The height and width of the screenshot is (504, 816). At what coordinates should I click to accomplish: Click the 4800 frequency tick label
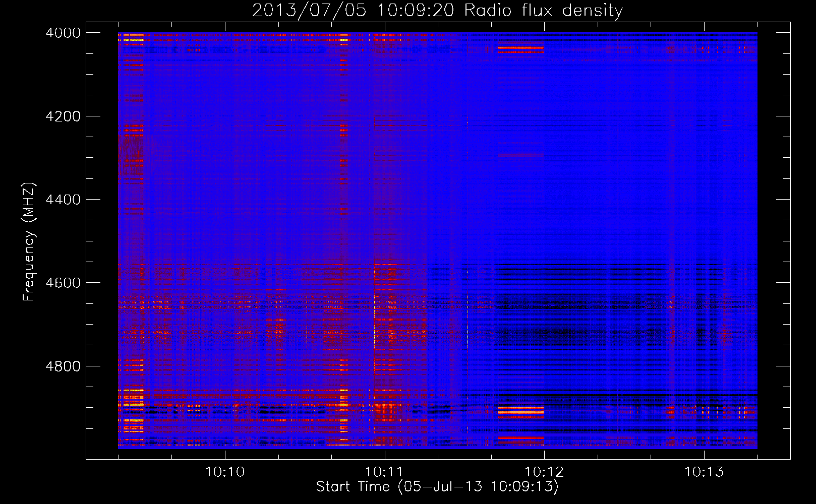[63, 366]
